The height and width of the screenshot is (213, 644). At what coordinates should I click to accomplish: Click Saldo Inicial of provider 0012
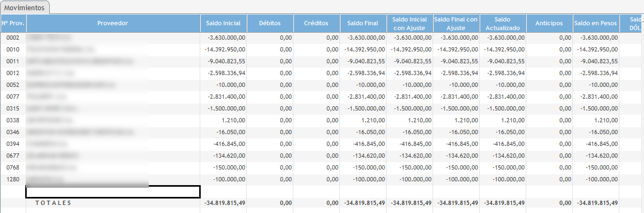point(224,73)
